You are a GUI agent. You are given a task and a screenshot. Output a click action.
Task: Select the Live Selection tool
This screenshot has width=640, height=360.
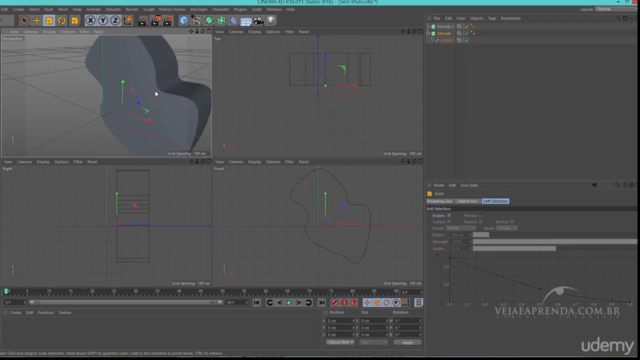[24, 20]
